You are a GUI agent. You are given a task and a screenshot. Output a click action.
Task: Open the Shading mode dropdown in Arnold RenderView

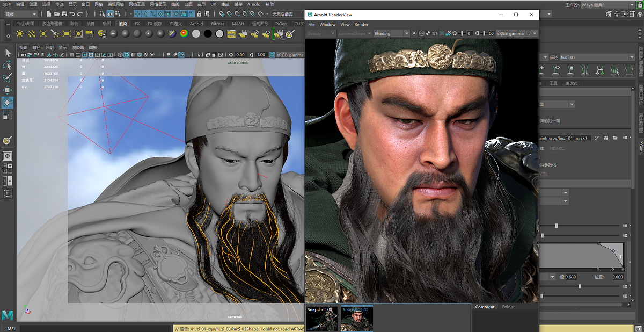tap(391, 33)
